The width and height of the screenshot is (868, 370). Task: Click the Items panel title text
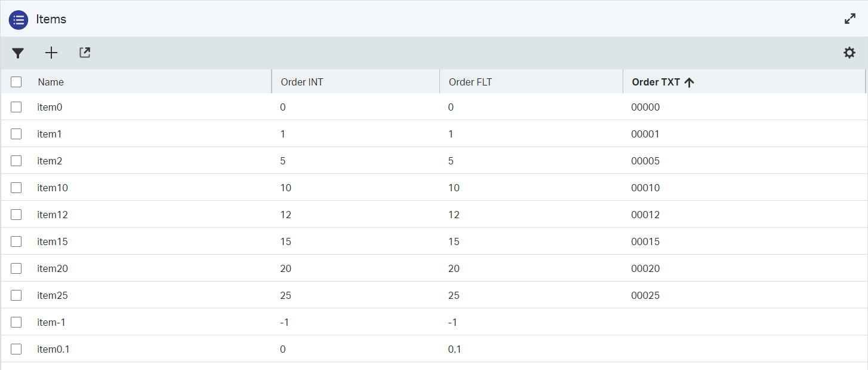pyautogui.click(x=51, y=19)
